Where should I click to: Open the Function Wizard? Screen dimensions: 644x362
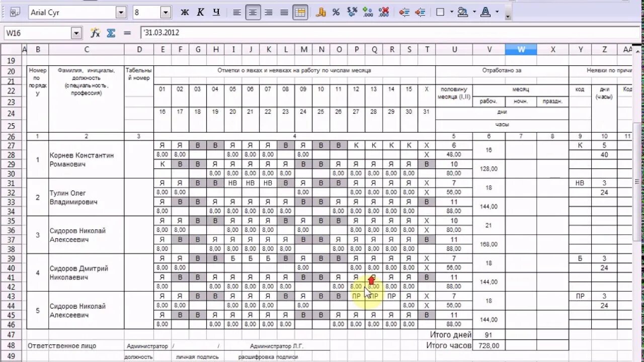pyautogui.click(x=95, y=33)
